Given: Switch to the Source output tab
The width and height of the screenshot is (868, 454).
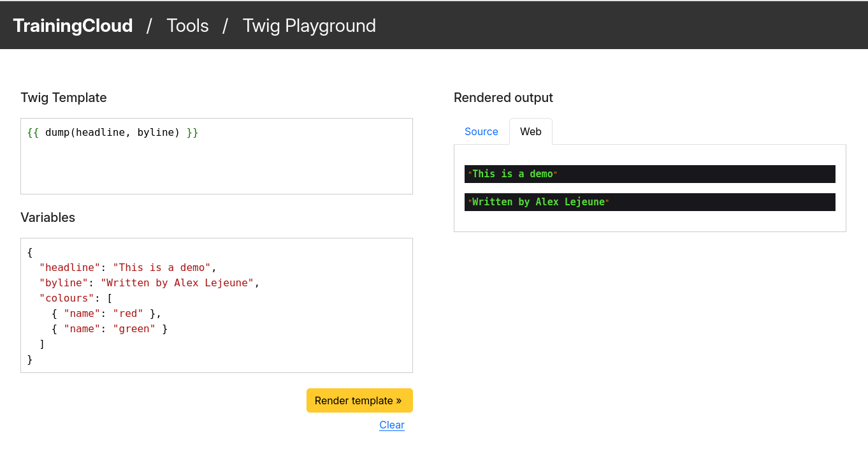Looking at the screenshot, I should 481,131.
